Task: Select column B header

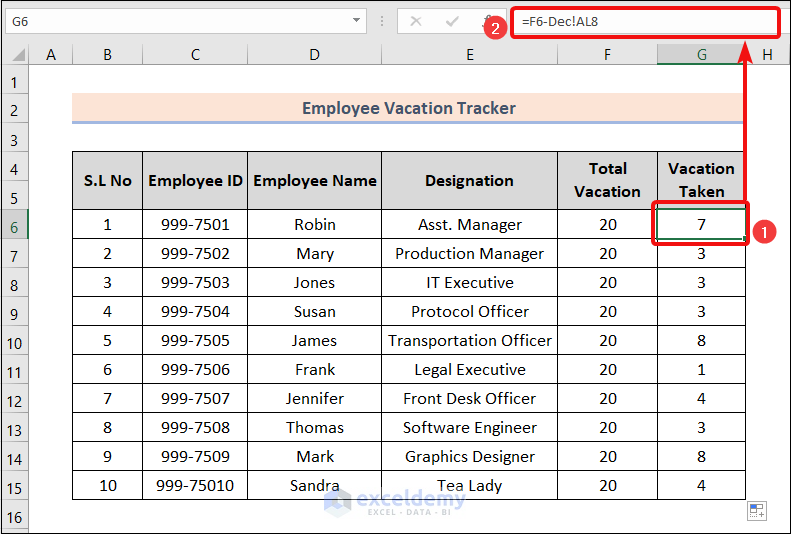Action: point(107,55)
